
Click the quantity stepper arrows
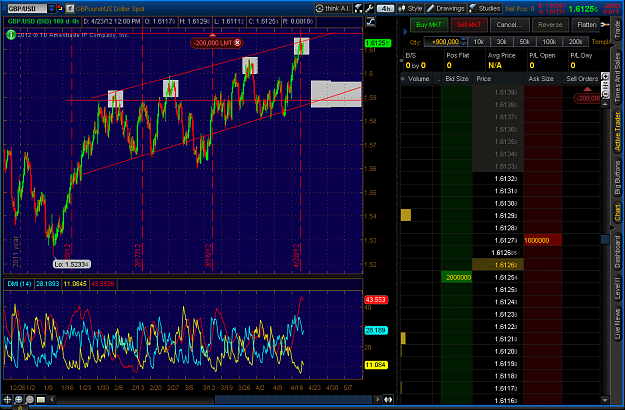(464, 42)
